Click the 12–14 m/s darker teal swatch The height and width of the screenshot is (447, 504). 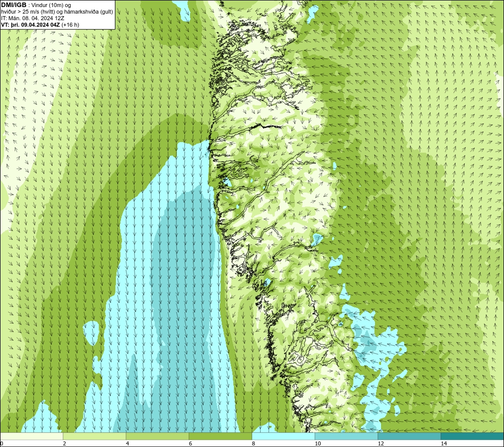[x=409, y=436]
